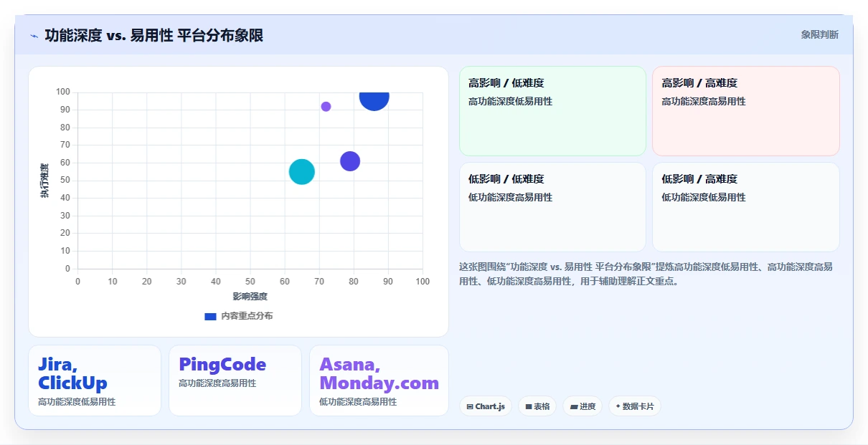Image resolution: width=868 pixels, height=445 pixels.
Task: Click the sparkle icon in 数据卡片 chip
Action: click(x=618, y=406)
